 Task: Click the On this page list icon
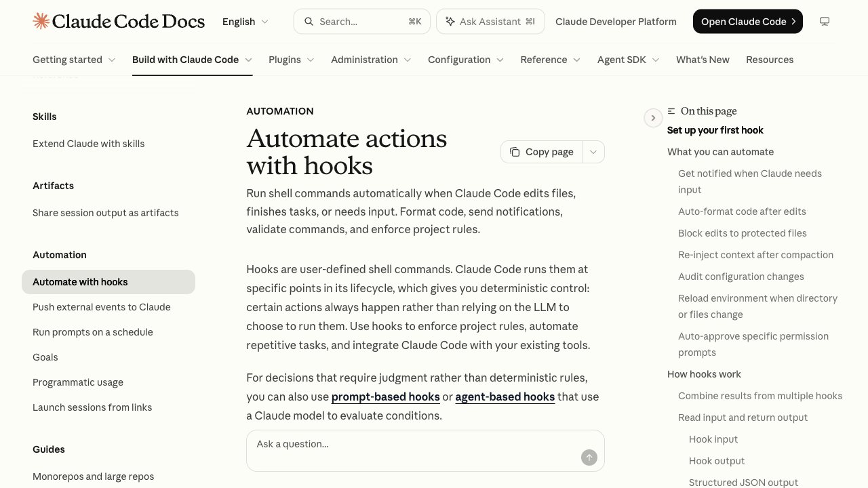point(671,111)
